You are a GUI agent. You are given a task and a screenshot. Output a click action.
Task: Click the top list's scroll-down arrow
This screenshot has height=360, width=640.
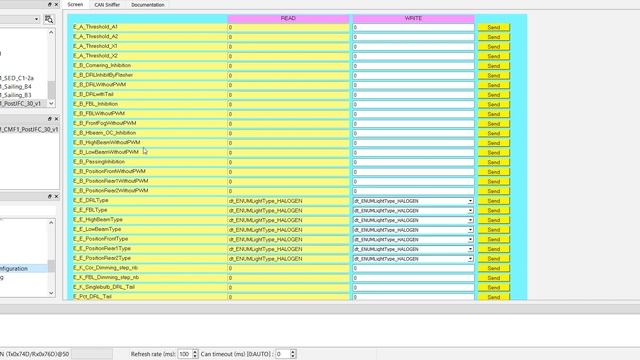[51, 104]
